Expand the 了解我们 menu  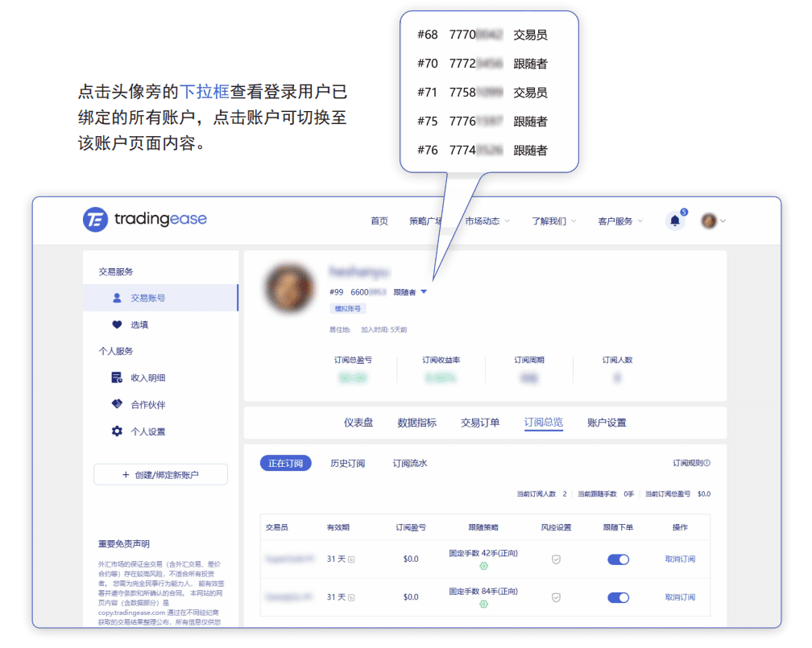(x=553, y=221)
